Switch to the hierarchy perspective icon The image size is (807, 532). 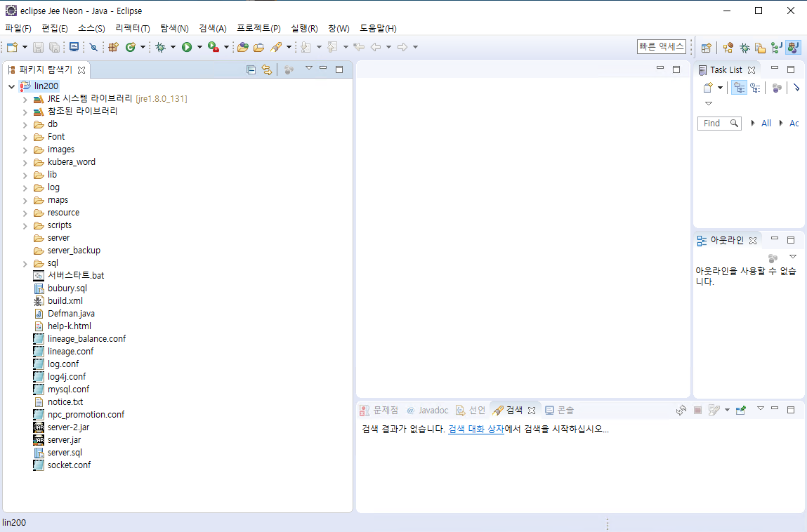[777, 48]
